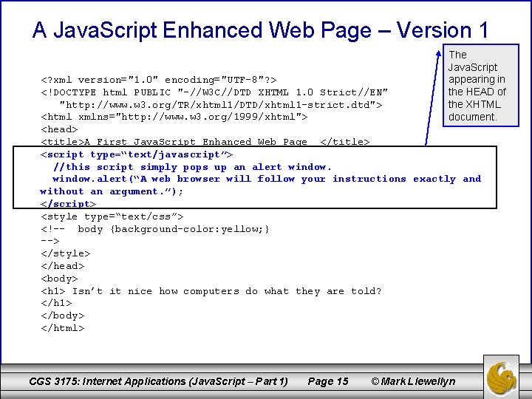The width and height of the screenshot is (532, 399).
Task: Click the closing '</style>' tag
Action: point(66,253)
